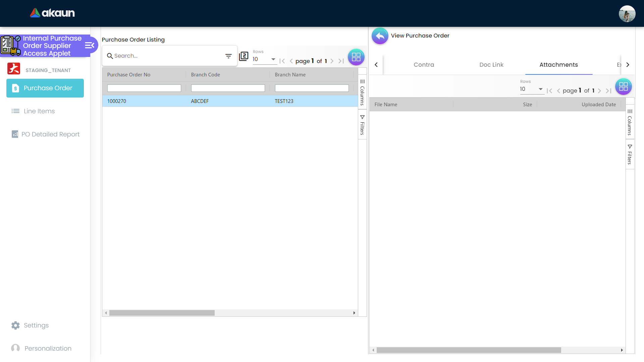Open grid view button in Purchase Order Listing
Screen dimensions: 644x362
pyautogui.click(x=356, y=57)
